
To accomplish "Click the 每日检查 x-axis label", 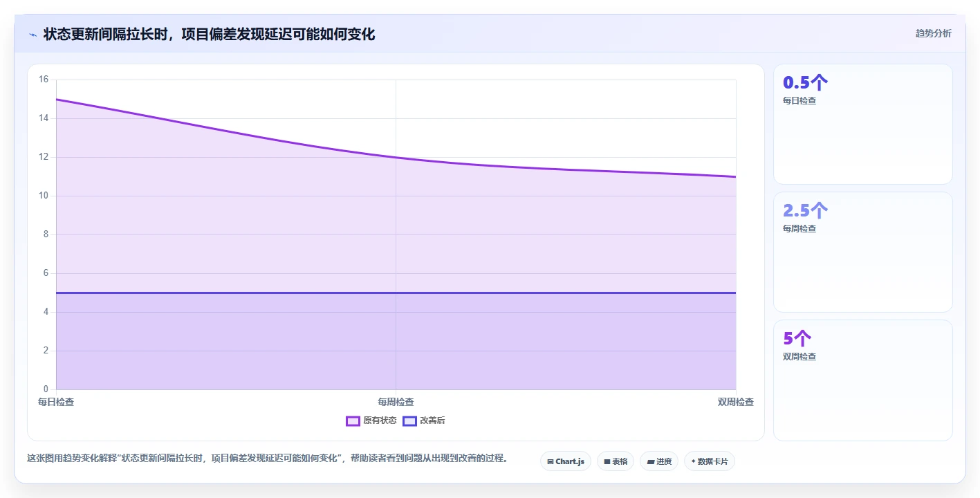I will point(56,402).
